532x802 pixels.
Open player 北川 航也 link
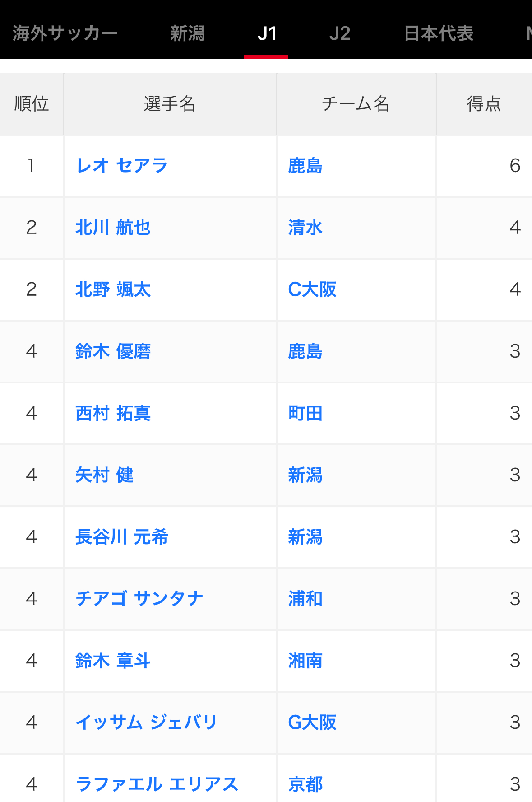[x=113, y=228]
